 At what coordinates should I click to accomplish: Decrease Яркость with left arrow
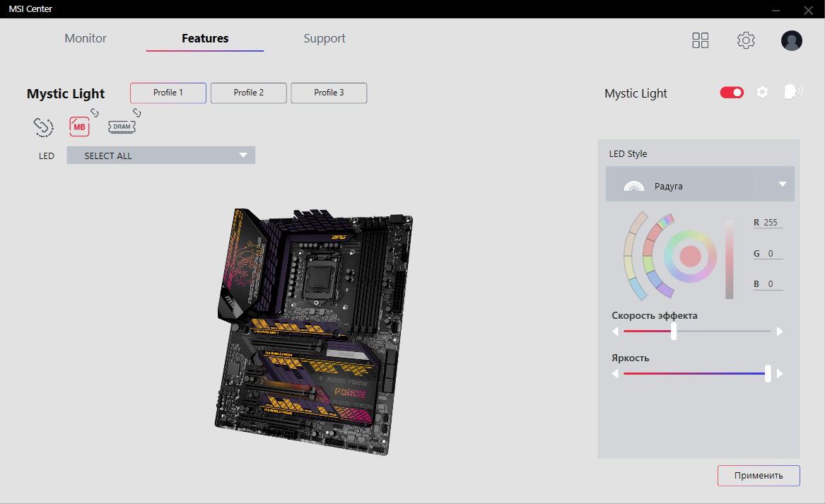coord(615,373)
